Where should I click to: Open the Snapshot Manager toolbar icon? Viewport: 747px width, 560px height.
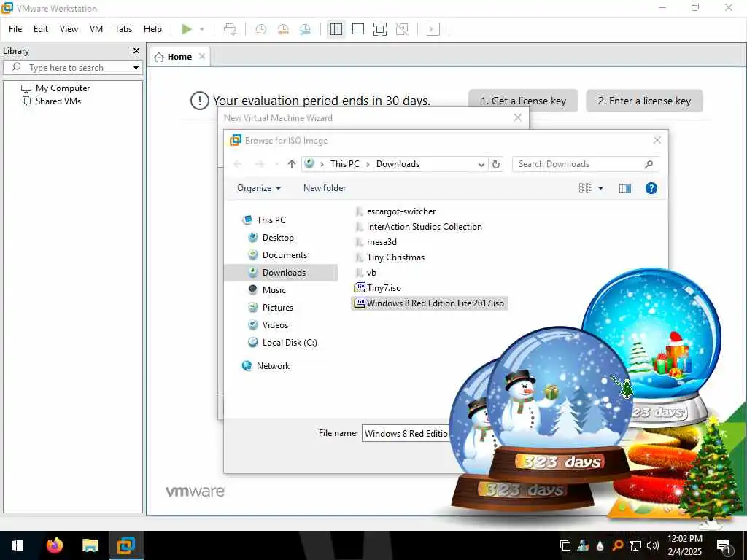[x=305, y=29]
